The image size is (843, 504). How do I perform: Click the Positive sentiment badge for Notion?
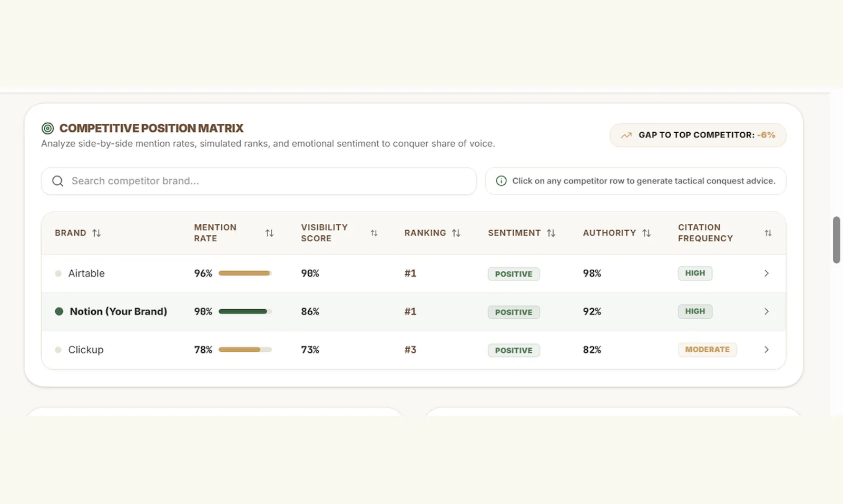point(514,312)
